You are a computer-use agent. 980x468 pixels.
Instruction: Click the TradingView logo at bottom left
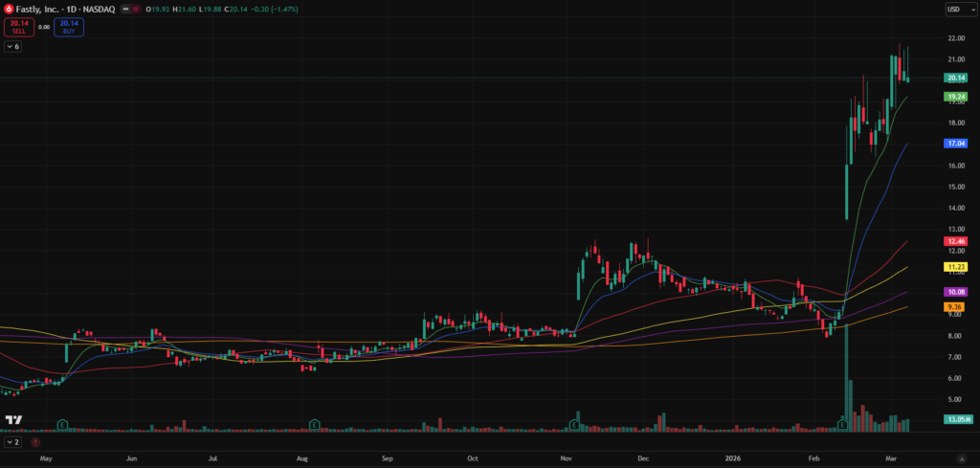tap(13, 419)
